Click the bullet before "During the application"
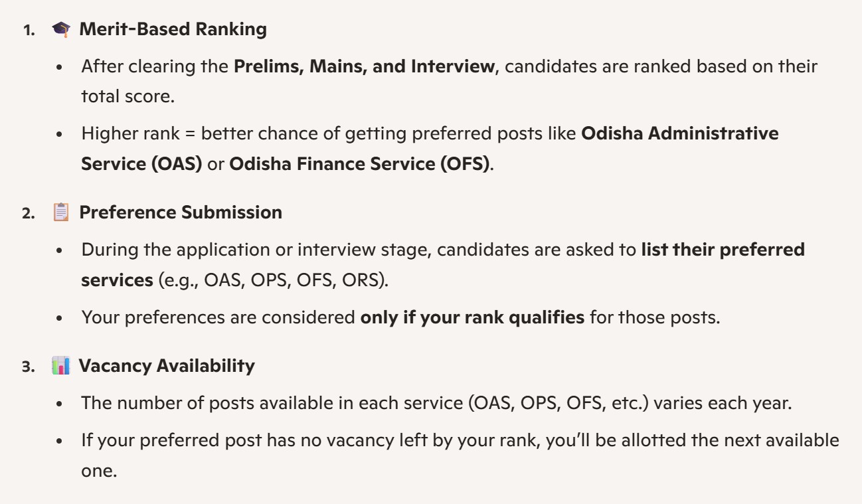 pyautogui.click(x=60, y=251)
